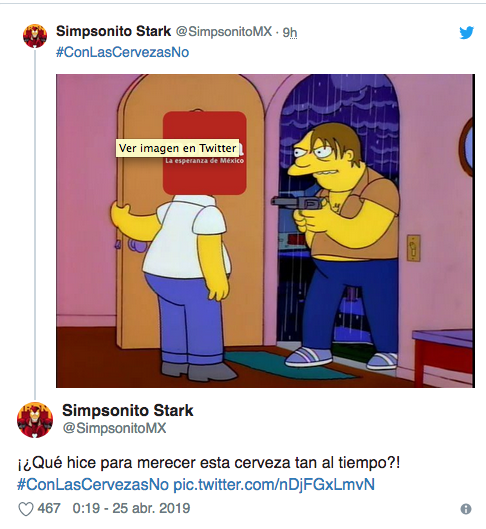Open the top Simpsonito Stark avatar
The height and width of the screenshot is (529, 486).
coord(35,36)
